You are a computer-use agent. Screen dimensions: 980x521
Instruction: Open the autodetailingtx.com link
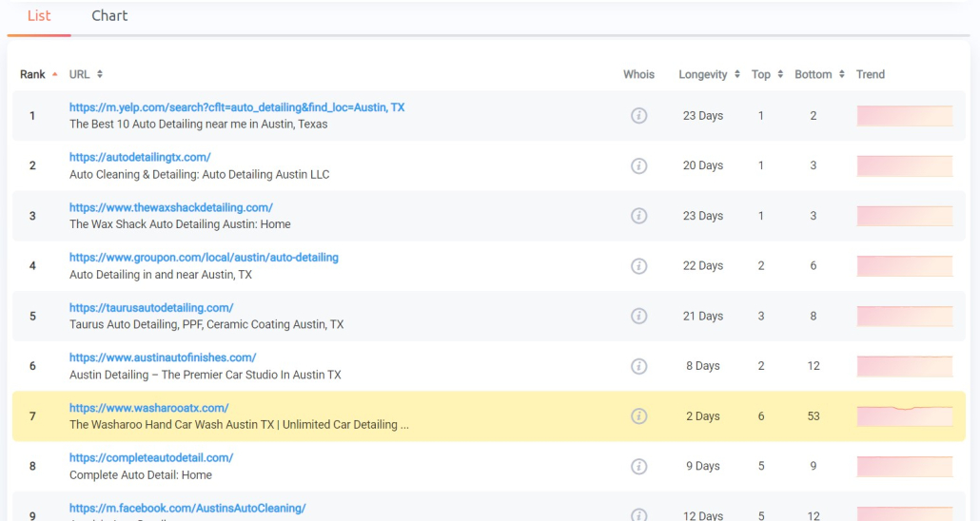140,158
